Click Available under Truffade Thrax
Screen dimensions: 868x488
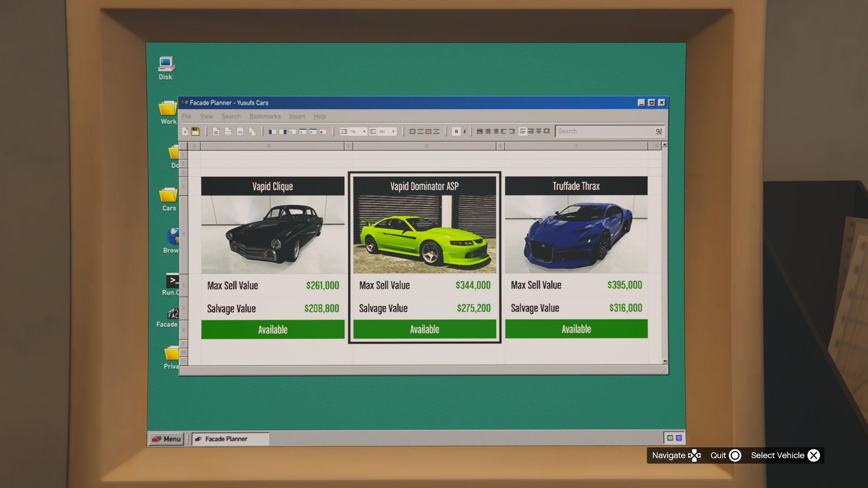pos(576,329)
